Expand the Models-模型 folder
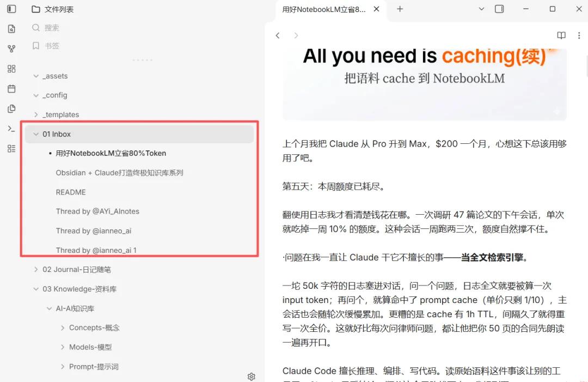Screen dimensions: 588x382 click(62, 347)
